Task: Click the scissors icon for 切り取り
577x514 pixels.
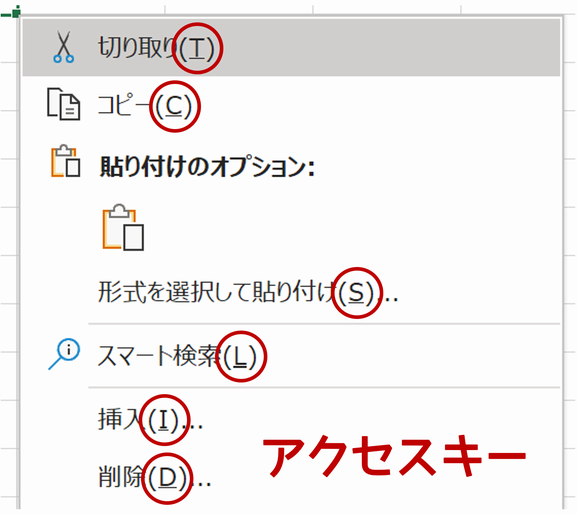Action: click(x=63, y=47)
